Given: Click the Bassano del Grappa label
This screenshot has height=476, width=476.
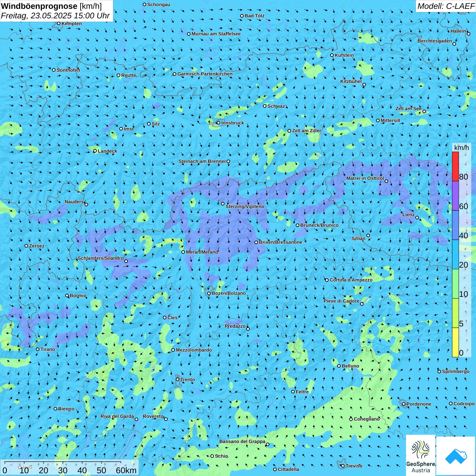Looking at the screenshot, I should click(x=242, y=441).
